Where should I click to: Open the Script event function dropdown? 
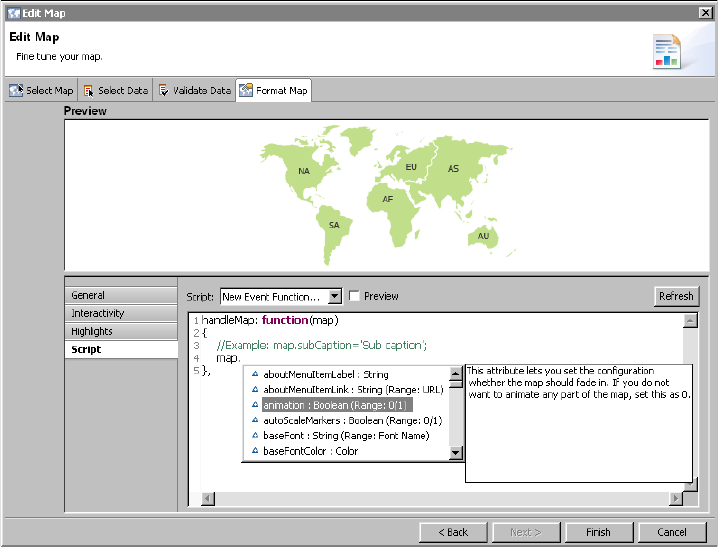click(x=334, y=297)
